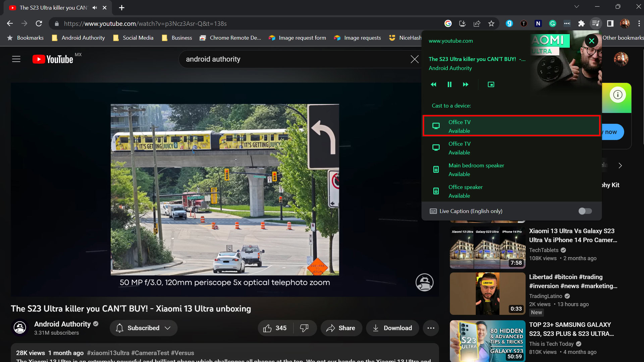Enter picture-in-picture from the media popup
The image size is (644, 362).
pyautogui.click(x=491, y=84)
